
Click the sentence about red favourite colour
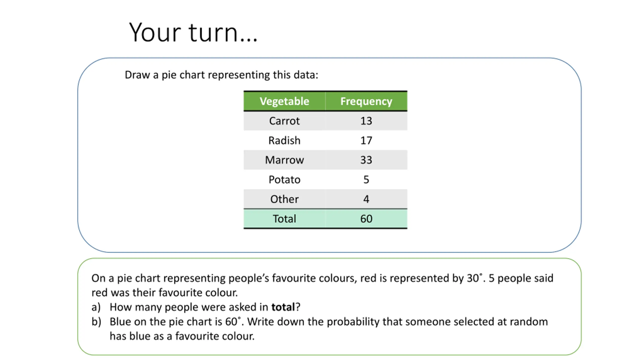pyautogui.click(x=322, y=285)
